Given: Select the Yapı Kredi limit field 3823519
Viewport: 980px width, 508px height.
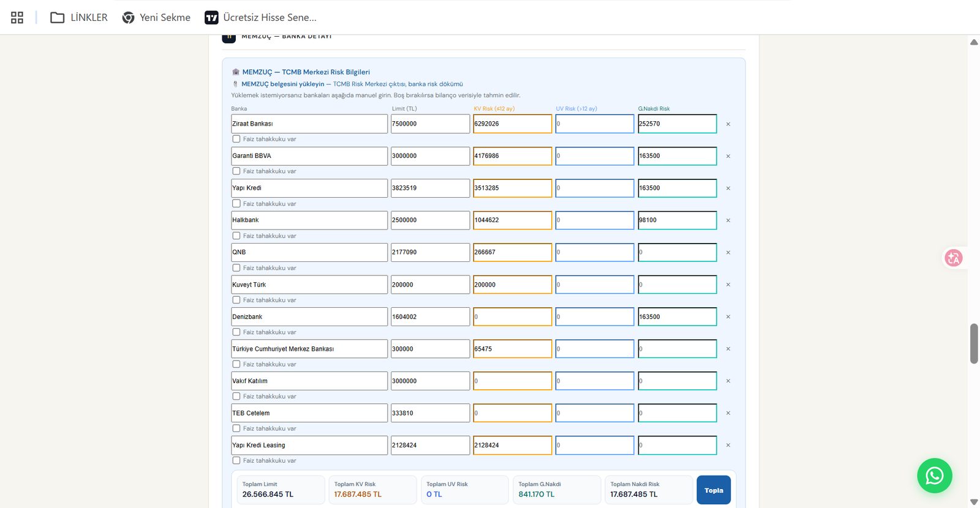Looking at the screenshot, I should [x=431, y=188].
